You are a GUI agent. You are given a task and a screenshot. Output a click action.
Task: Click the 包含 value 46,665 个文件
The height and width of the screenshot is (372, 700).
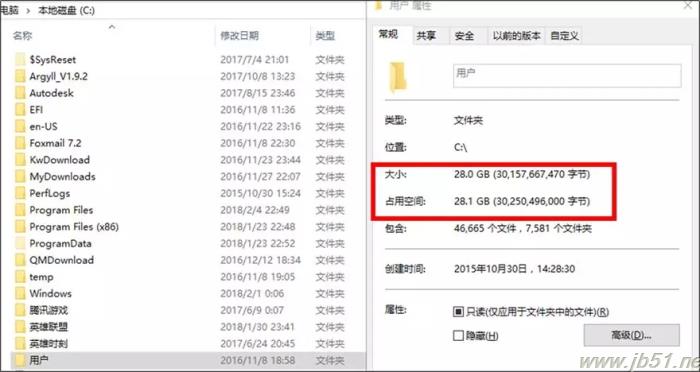[523, 229]
